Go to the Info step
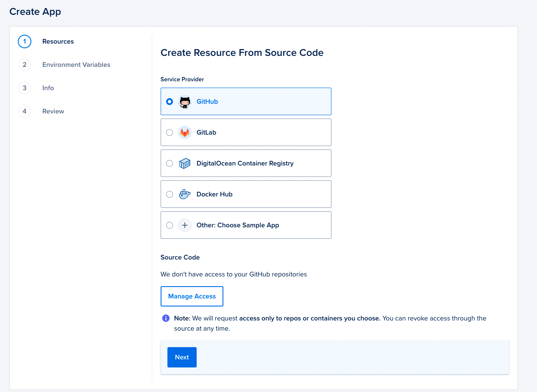Viewport: 537px width, 392px height. pyautogui.click(x=48, y=88)
